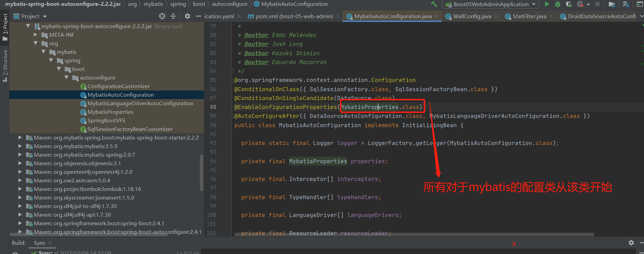Fold the Javadoc comment at line 84
The height and width of the screenshot is (254, 644).
coord(231,71)
